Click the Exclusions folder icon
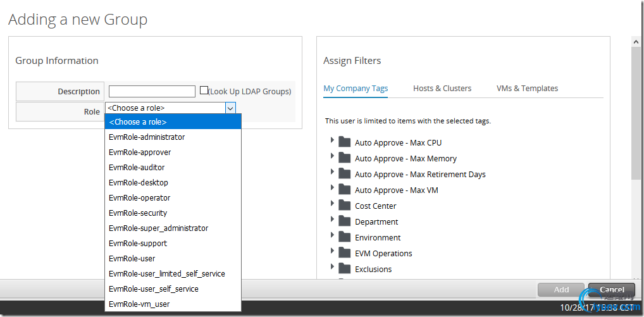 (x=344, y=268)
